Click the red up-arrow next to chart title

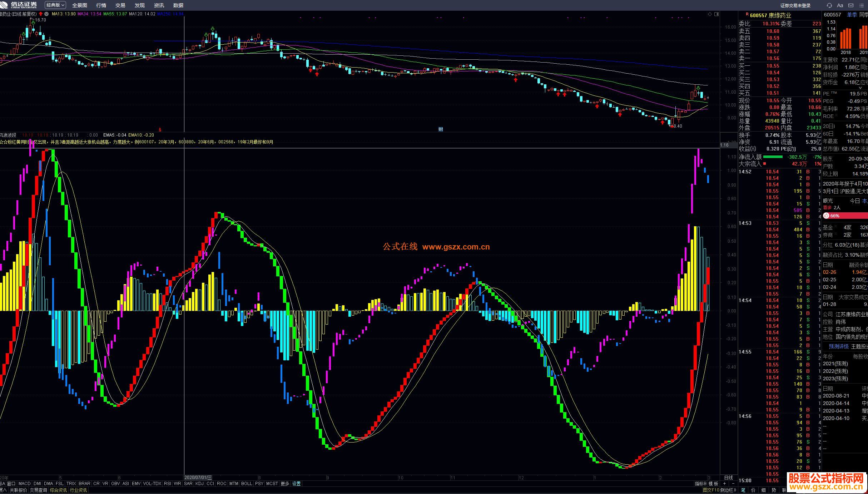coord(41,14)
